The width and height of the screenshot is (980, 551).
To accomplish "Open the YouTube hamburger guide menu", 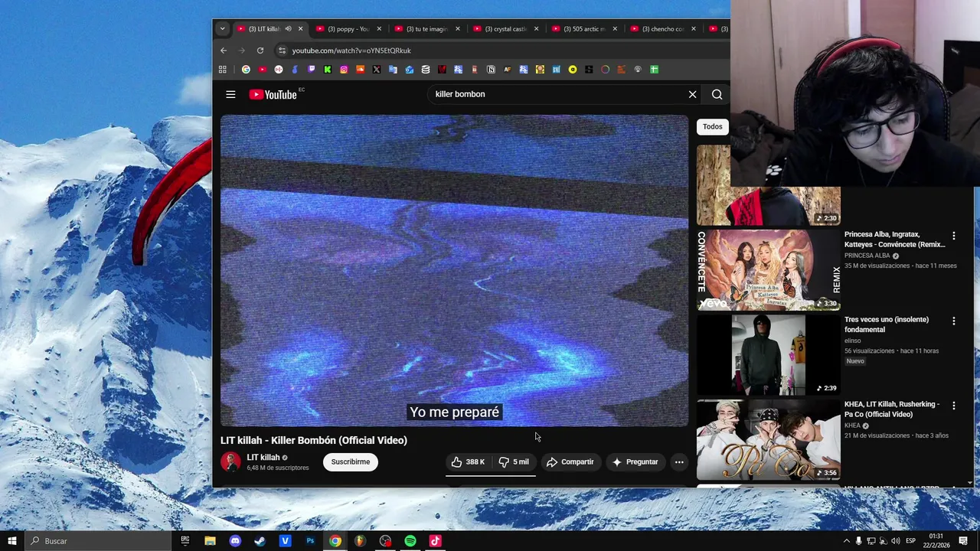I will pyautogui.click(x=230, y=94).
